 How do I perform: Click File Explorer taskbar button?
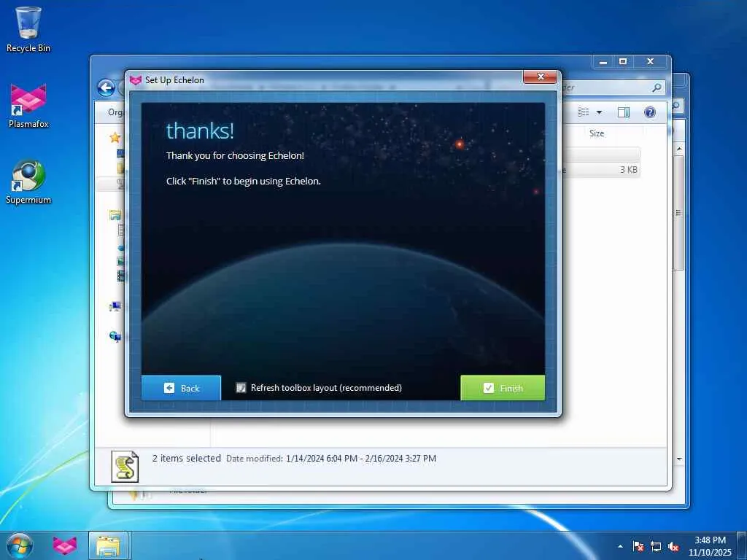108,545
